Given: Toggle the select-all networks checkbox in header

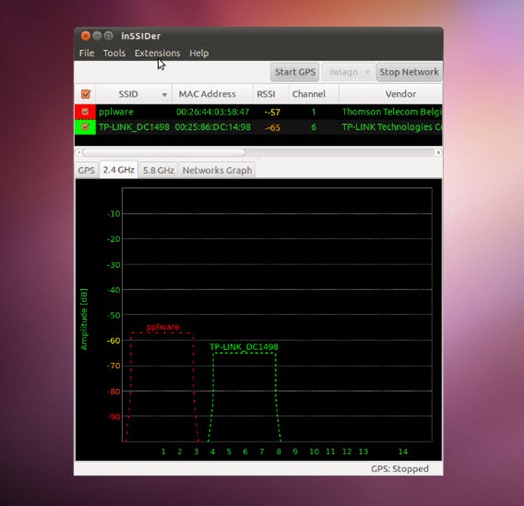Looking at the screenshot, I should point(86,94).
